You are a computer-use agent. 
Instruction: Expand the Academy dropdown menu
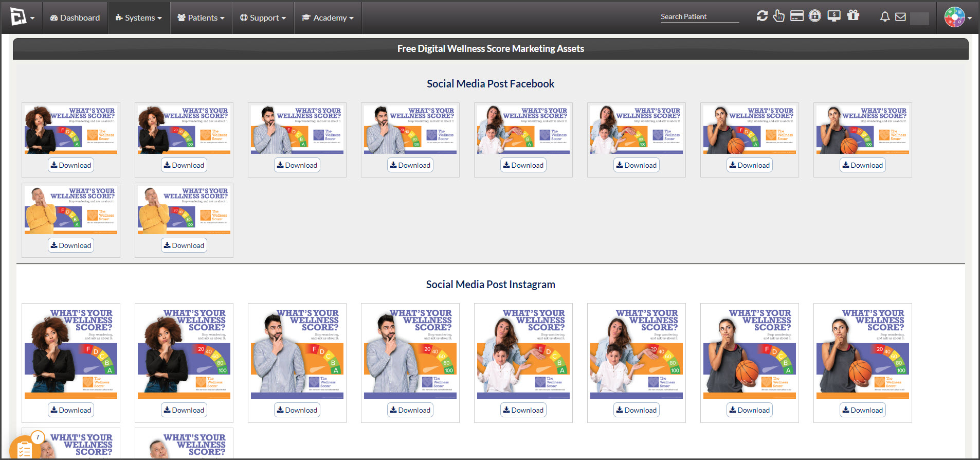pyautogui.click(x=328, y=18)
